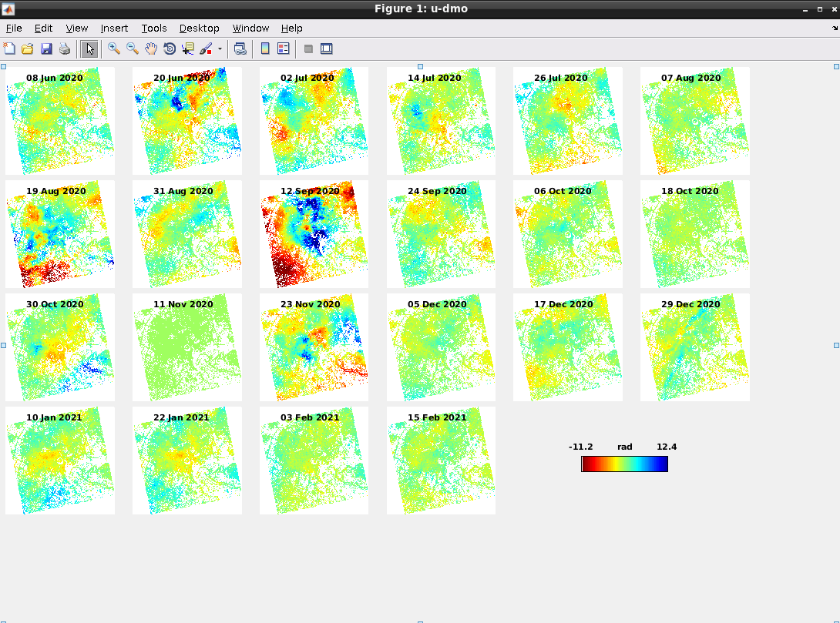Open the Tools menu
This screenshot has height=623, width=840.
coord(153,28)
